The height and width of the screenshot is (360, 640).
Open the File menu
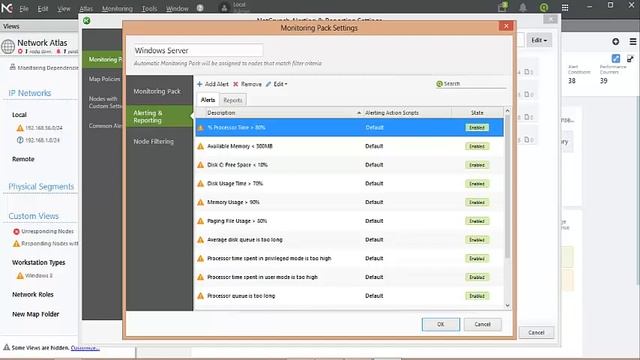[24, 9]
